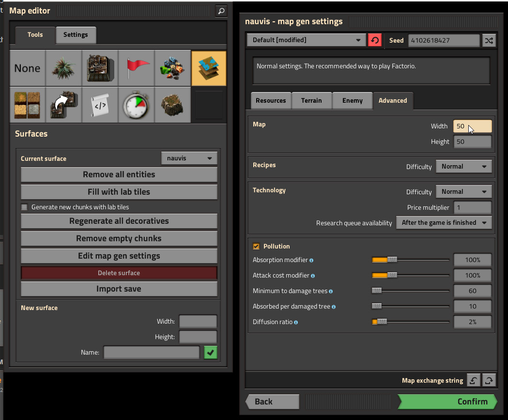508x420 pixels.
Task: Open the Recipes Difficulty dropdown
Action: tap(463, 166)
